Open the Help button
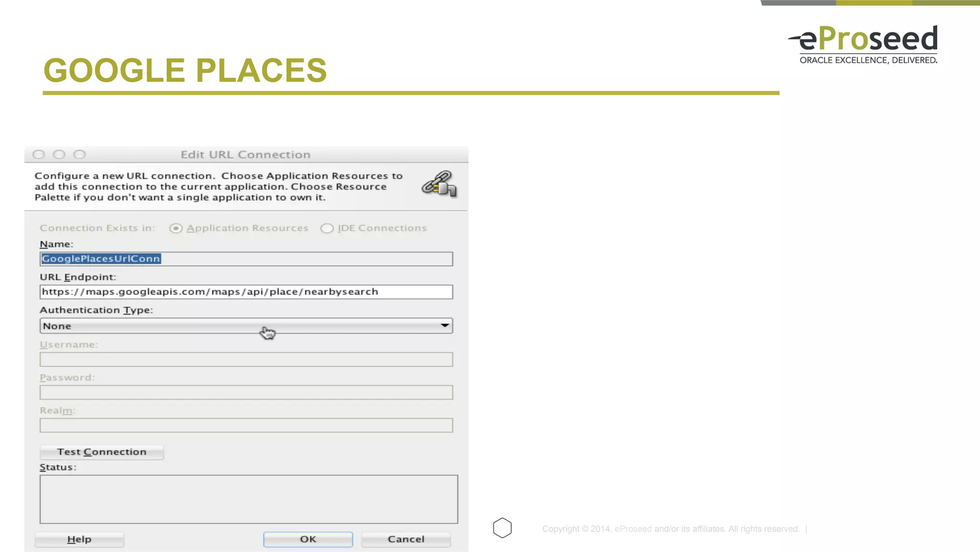 click(x=79, y=540)
